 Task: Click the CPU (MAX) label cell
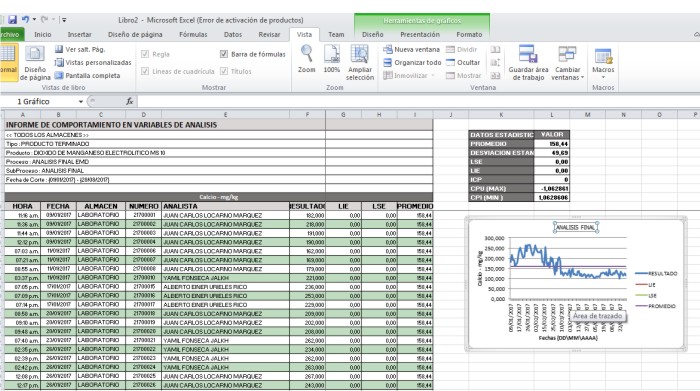click(x=501, y=188)
